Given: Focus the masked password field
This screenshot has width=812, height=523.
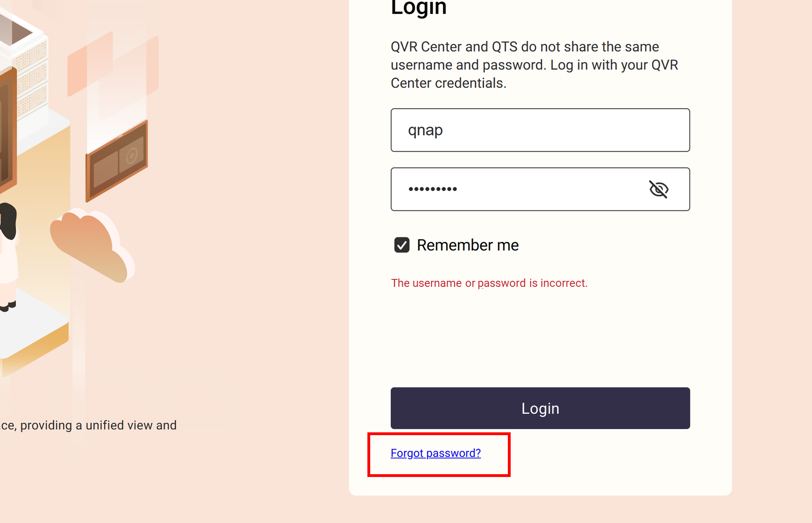Looking at the screenshot, I should 516,189.
